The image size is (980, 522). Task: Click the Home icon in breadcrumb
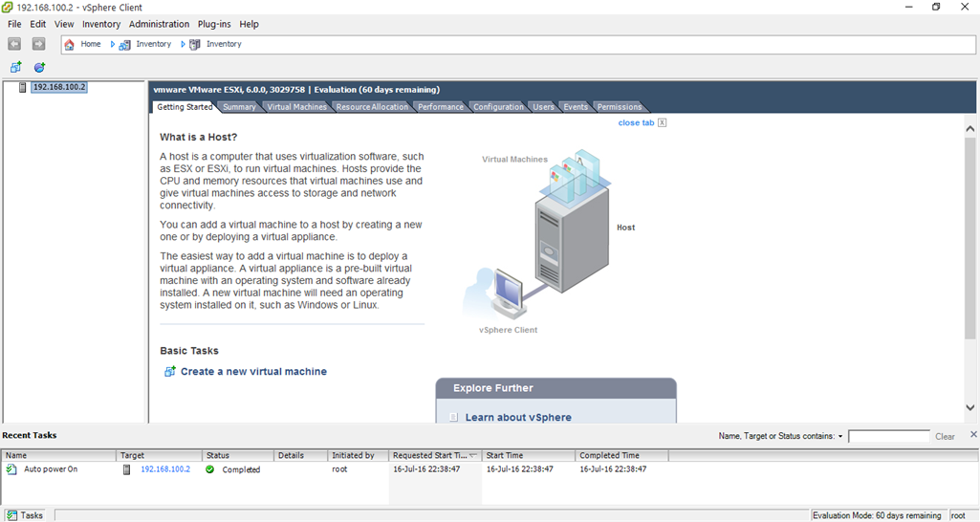pos(70,44)
